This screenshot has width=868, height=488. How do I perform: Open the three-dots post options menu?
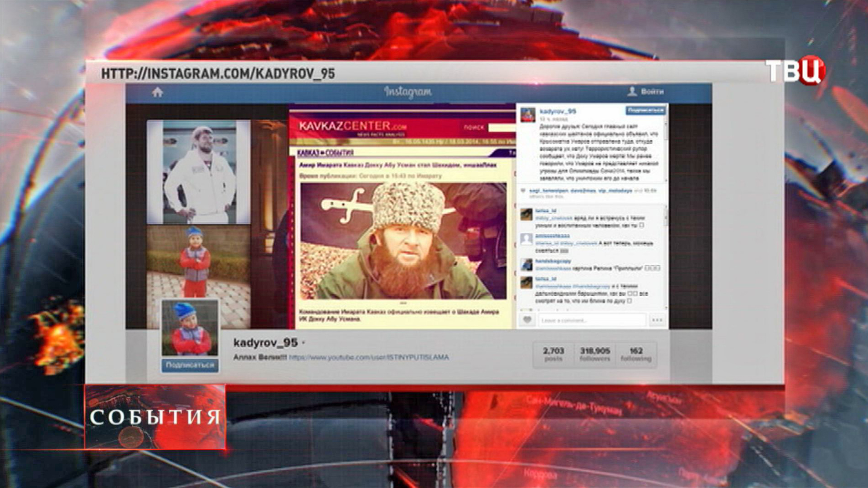pos(657,320)
